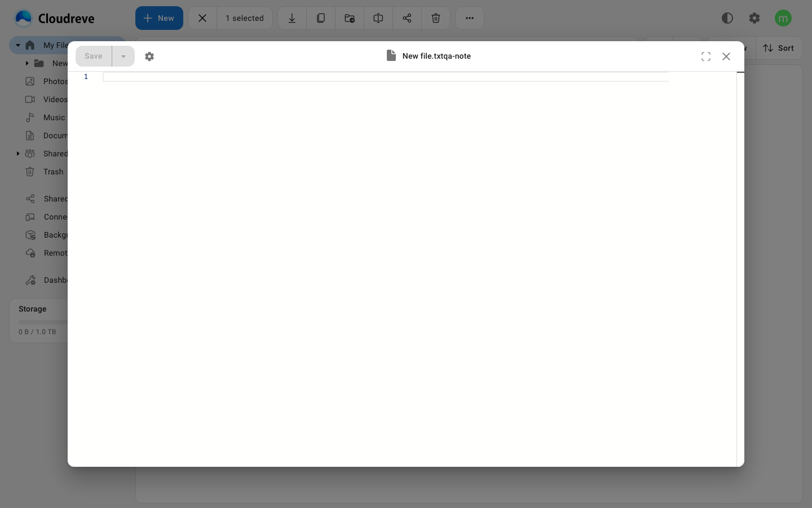Open the user avatar menu

tap(783, 18)
